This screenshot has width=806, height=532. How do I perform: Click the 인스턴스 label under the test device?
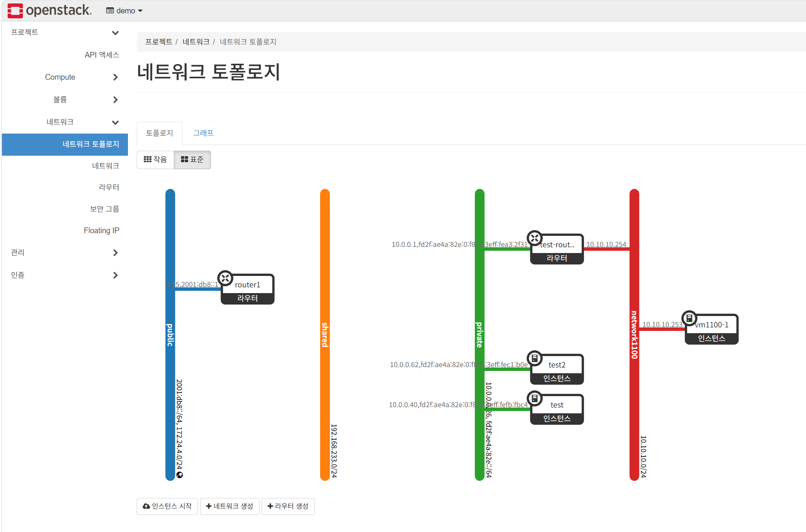coord(557,418)
